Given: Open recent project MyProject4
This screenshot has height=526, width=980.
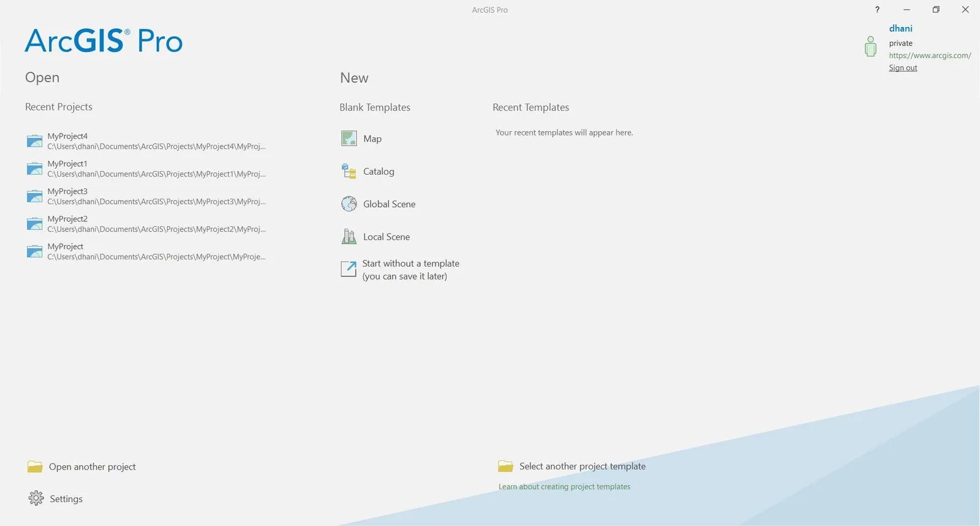Looking at the screenshot, I should pos(146,141).
